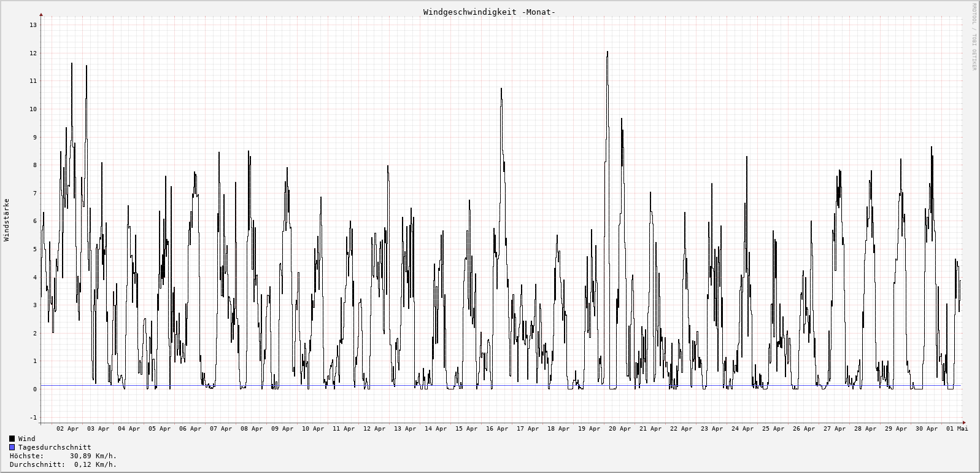
Task: Click the blue Tagesdurchschnitt legend swatch
Action: 12,447
